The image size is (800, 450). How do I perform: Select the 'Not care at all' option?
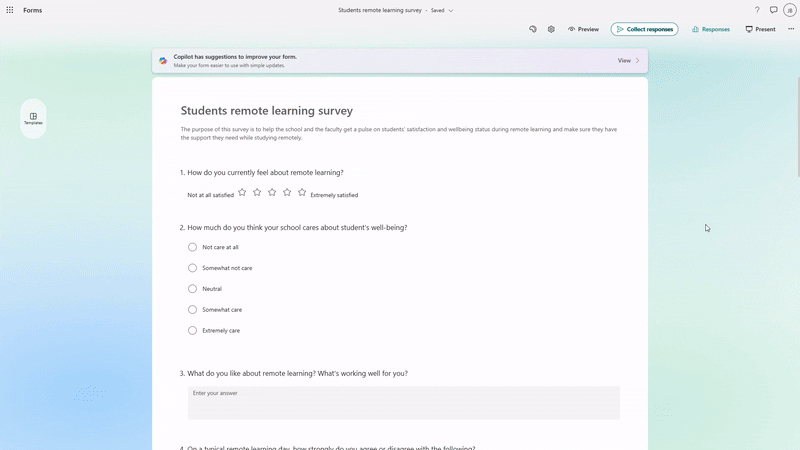coord(192,247)
